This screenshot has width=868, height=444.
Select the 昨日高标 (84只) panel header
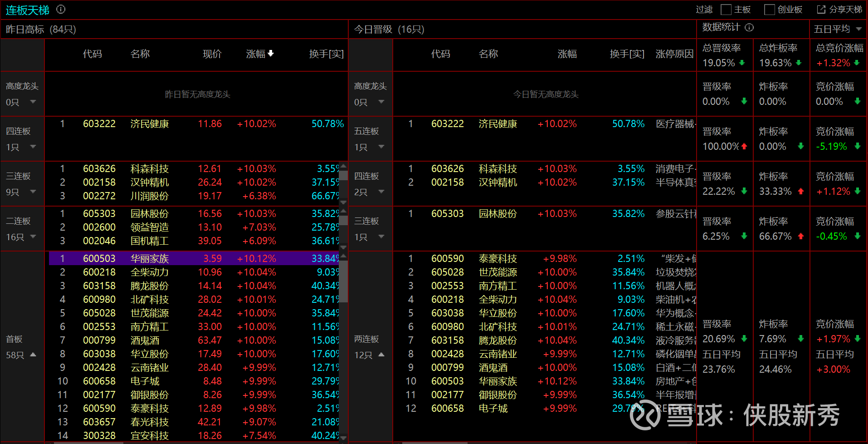[41, 30]
